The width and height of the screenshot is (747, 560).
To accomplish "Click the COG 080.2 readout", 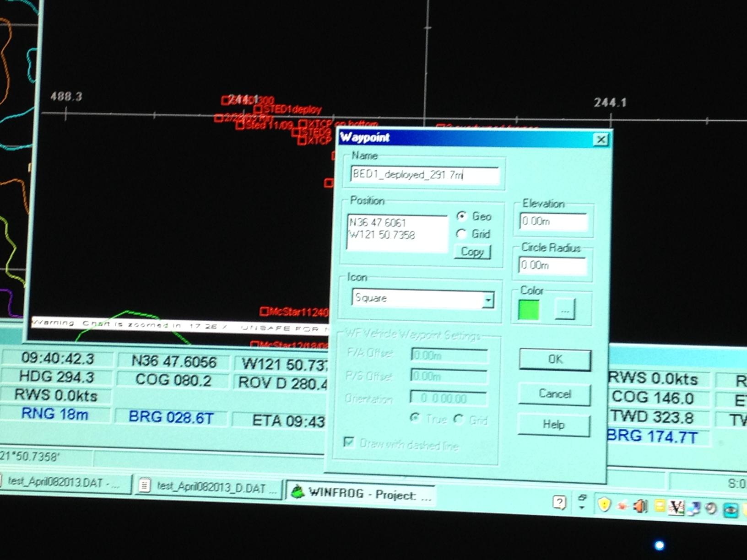I will pyautogui.click(x=173, y=380).
